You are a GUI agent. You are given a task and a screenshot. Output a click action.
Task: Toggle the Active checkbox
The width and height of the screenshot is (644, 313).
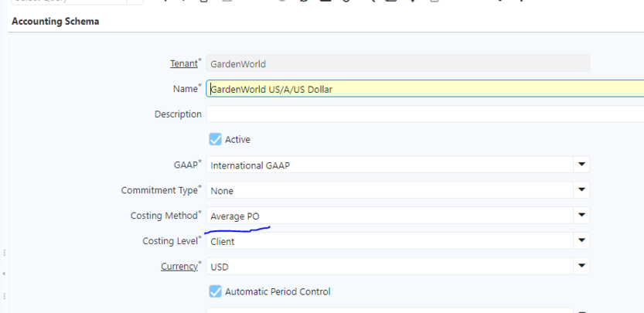216,140
